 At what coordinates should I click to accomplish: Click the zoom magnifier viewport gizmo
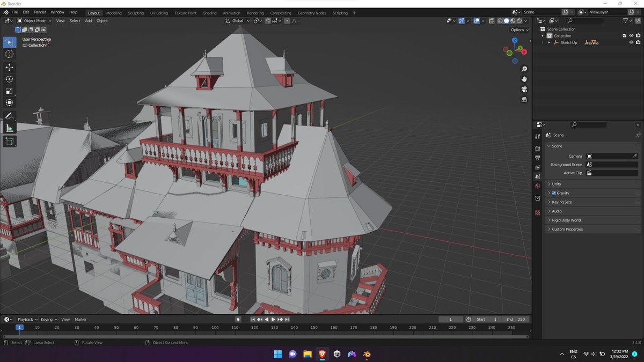point(524,69)
